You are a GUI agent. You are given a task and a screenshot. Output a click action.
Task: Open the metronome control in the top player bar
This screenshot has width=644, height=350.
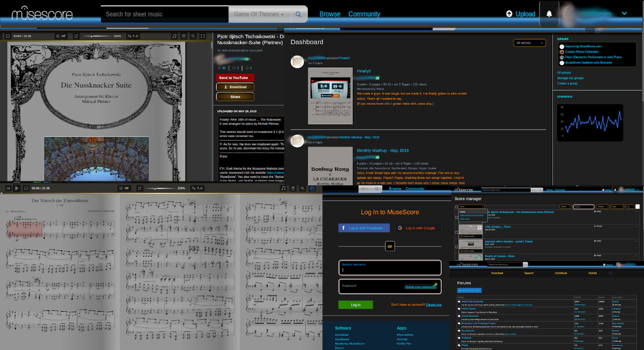coord(76,36)
